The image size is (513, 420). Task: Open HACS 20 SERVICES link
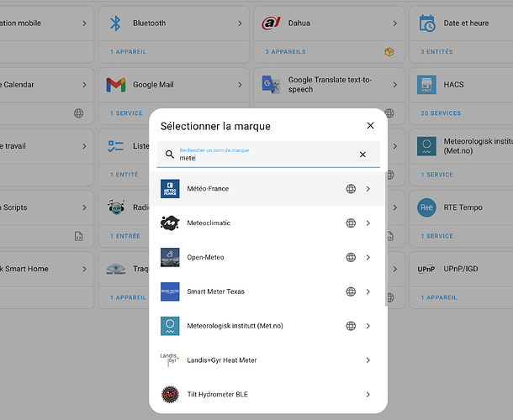pyautogui.click(x=441, y=113)
